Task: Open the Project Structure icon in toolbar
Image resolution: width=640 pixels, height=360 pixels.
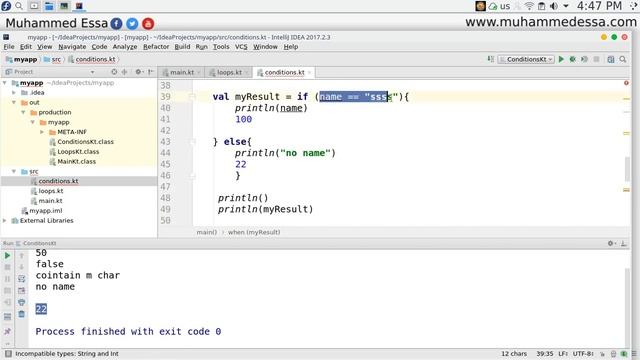Action: pyautogui.click(x=611, y=59)
